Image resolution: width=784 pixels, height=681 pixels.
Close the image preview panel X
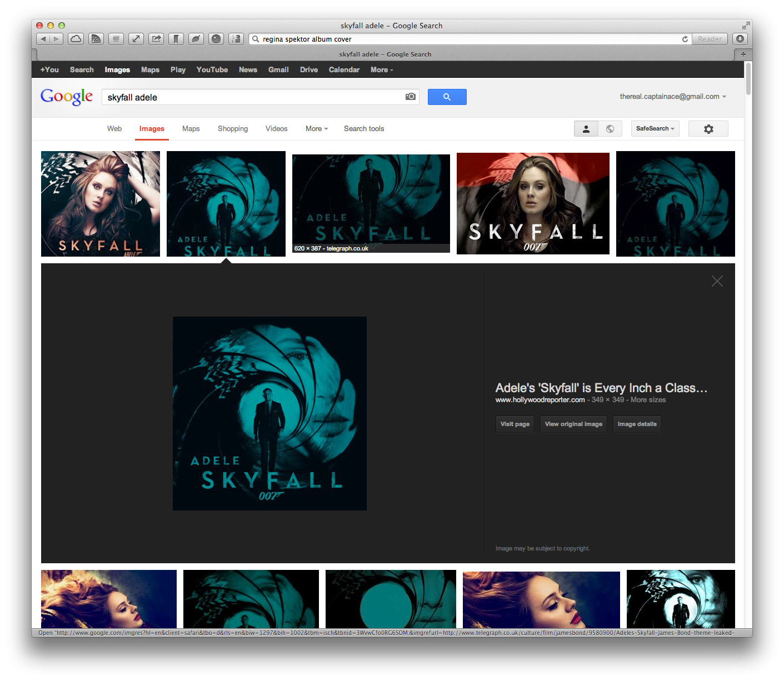(717, 281)
